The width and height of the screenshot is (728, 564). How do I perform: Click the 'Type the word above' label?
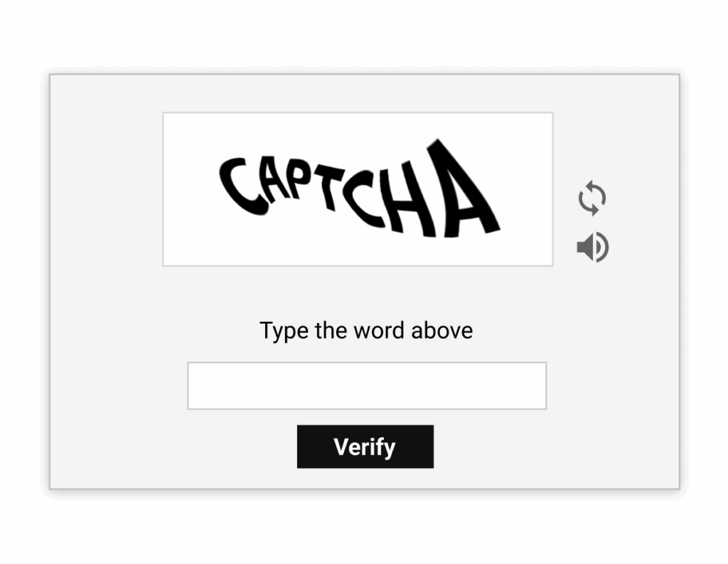click(x=367, y=330)
